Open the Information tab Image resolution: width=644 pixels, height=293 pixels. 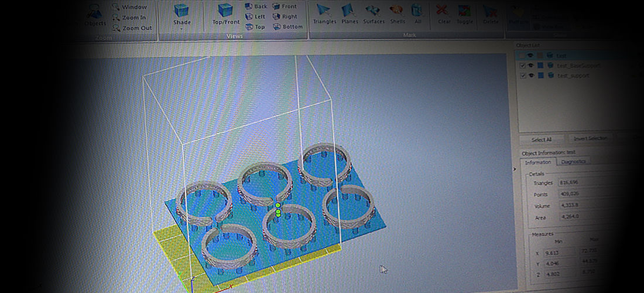point(537,162)
